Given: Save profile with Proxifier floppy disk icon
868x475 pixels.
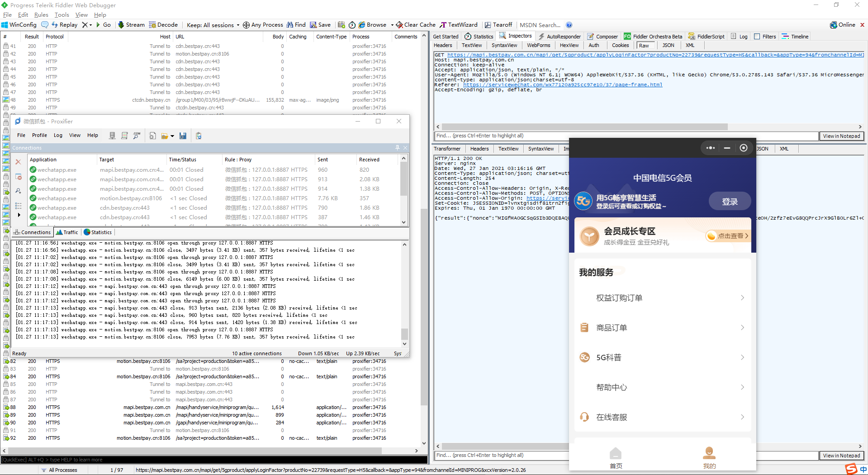Looking at the screenshot, I should (183, 136).
